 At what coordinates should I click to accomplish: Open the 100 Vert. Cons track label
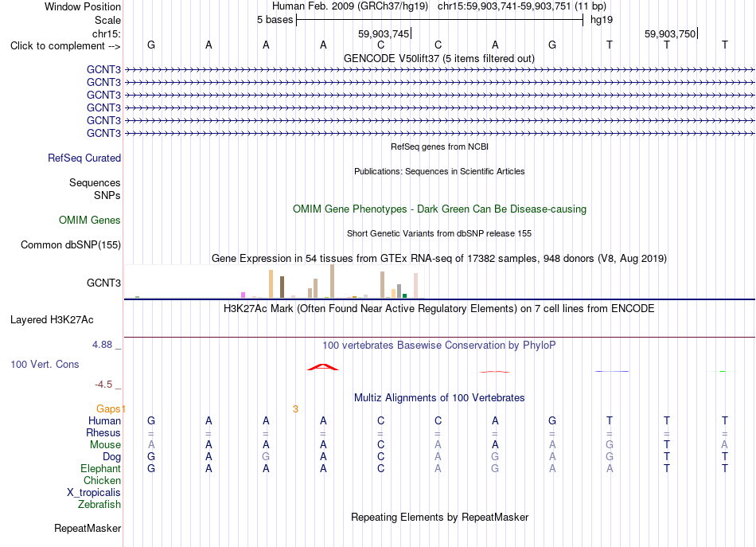pos(45,364)
